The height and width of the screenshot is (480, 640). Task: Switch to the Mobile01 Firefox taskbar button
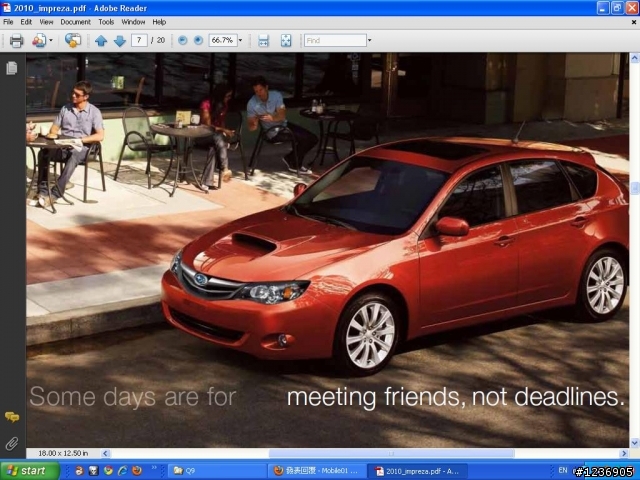pyautogui.click(x=317, y=471)
